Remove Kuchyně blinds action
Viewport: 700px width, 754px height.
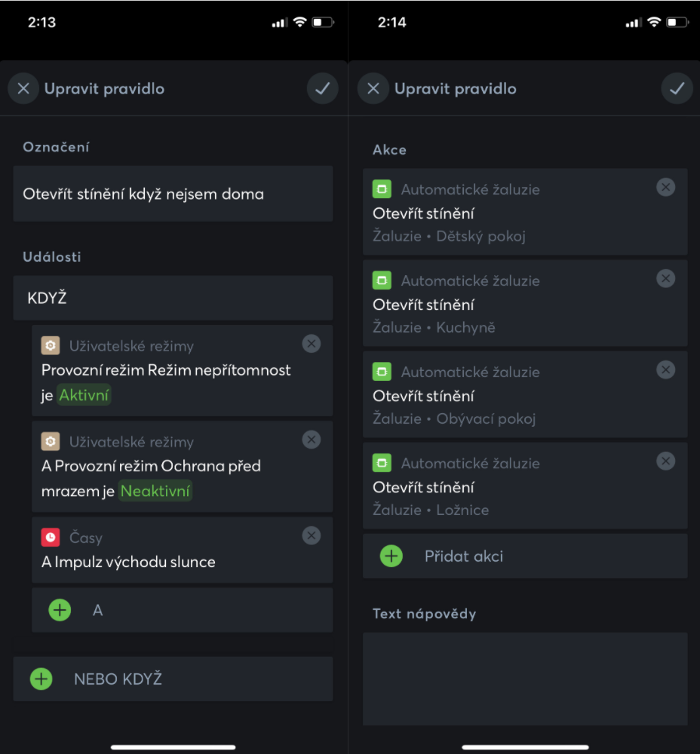[x=665, y=278]
